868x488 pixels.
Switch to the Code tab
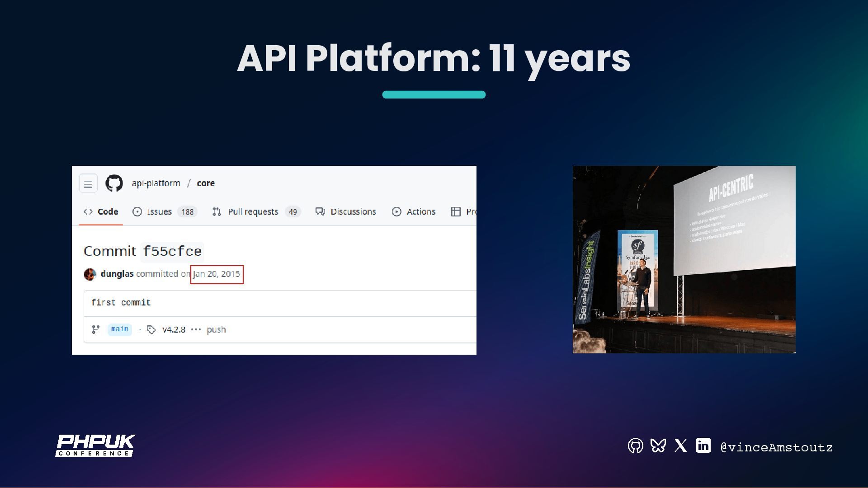[101, 212]
